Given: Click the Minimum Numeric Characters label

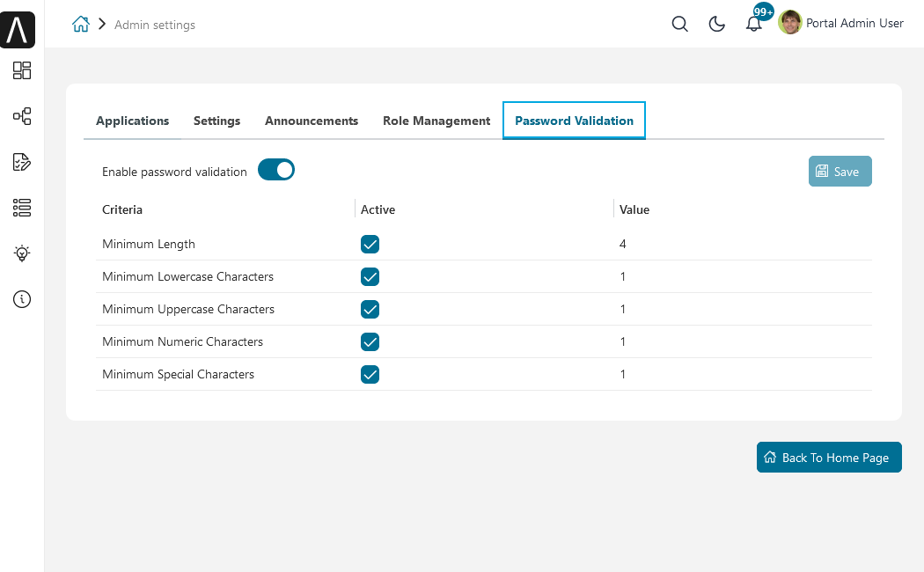Looking at the screenshot, I should pyautogui.click(x=182, y=341).
